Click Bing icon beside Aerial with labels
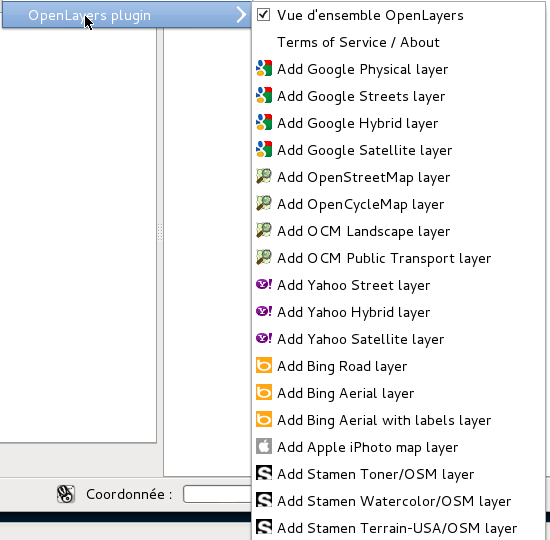Image resolution: width=550 pixels, height=540 pixels. 264,419
